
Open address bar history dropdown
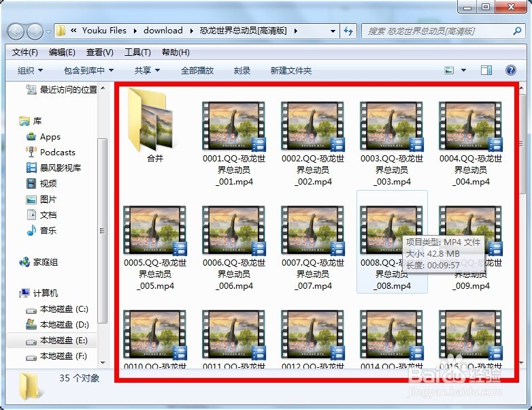[x=333, y=31]
